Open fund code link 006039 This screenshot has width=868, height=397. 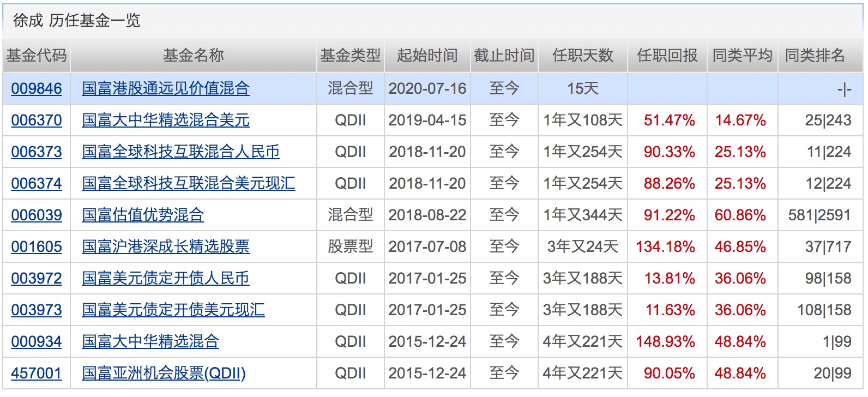pyautogui.click(x=37, y=215)
